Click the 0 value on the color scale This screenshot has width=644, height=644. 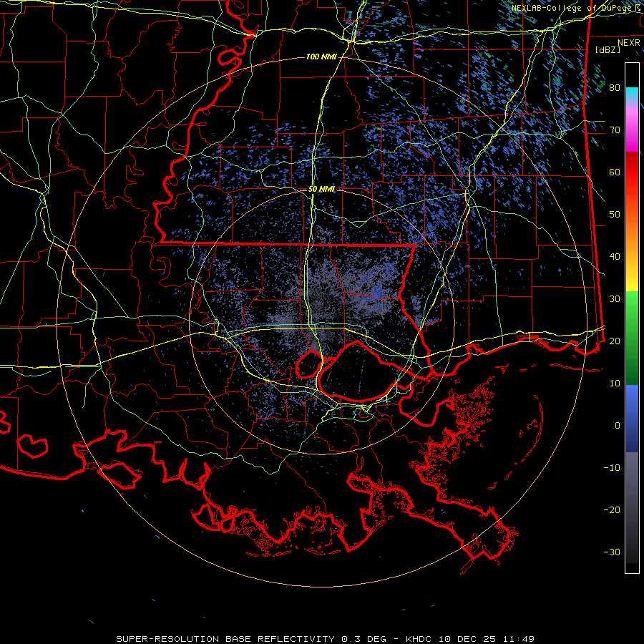(x=618, y=426)
